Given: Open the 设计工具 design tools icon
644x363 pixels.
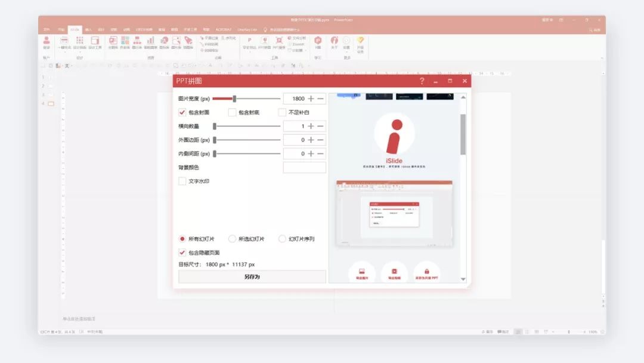Looking at the screenshot, I should [x=95, y=42].
